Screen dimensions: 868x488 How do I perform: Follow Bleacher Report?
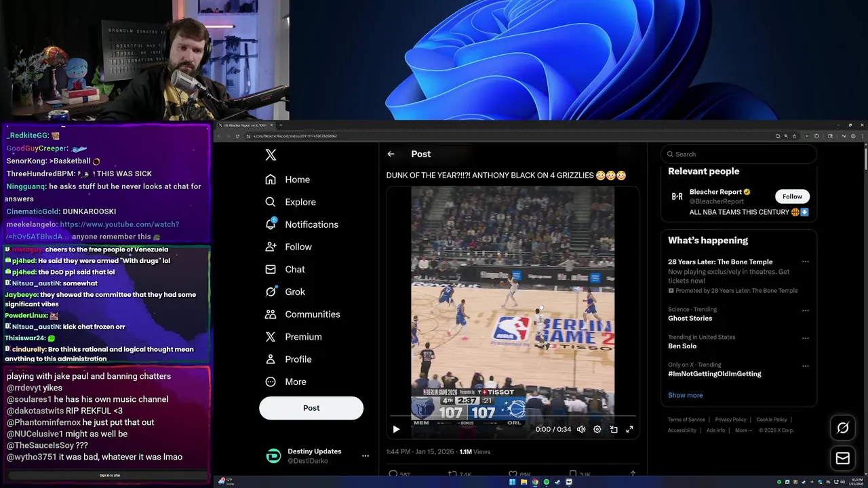click(792, 197)
